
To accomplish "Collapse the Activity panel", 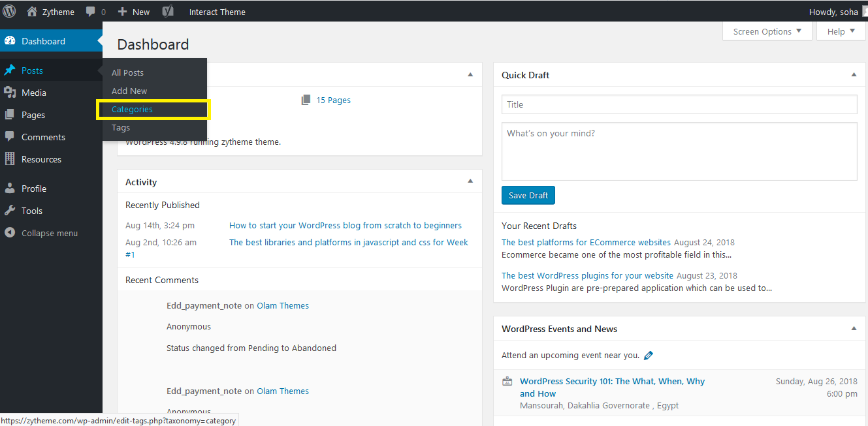I will (x=470, y=181).
